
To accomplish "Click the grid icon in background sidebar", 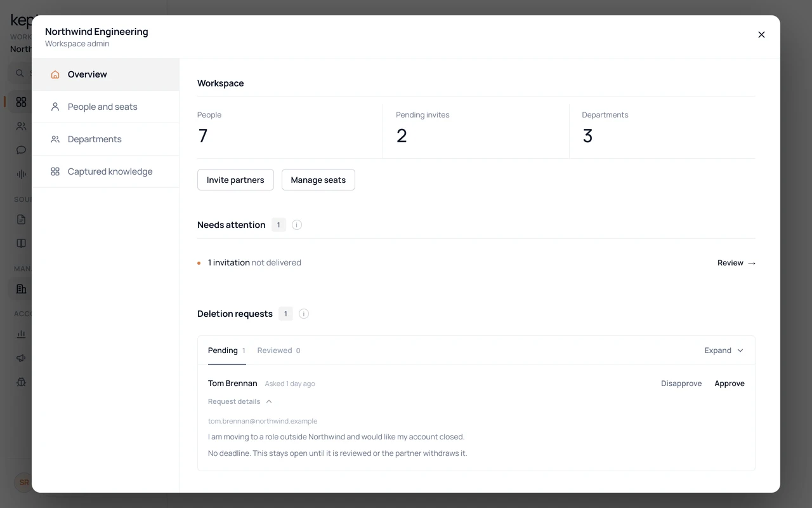I will point(21,102).
